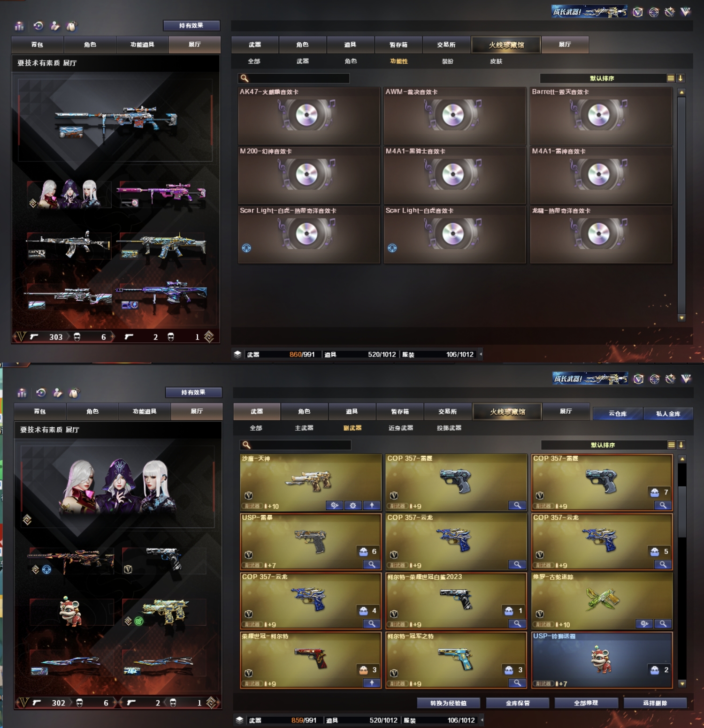This screenshot has height=728, width=704.
Task: Click crossed weapons icon in lower screen header
Action: [x=670, y=379]
